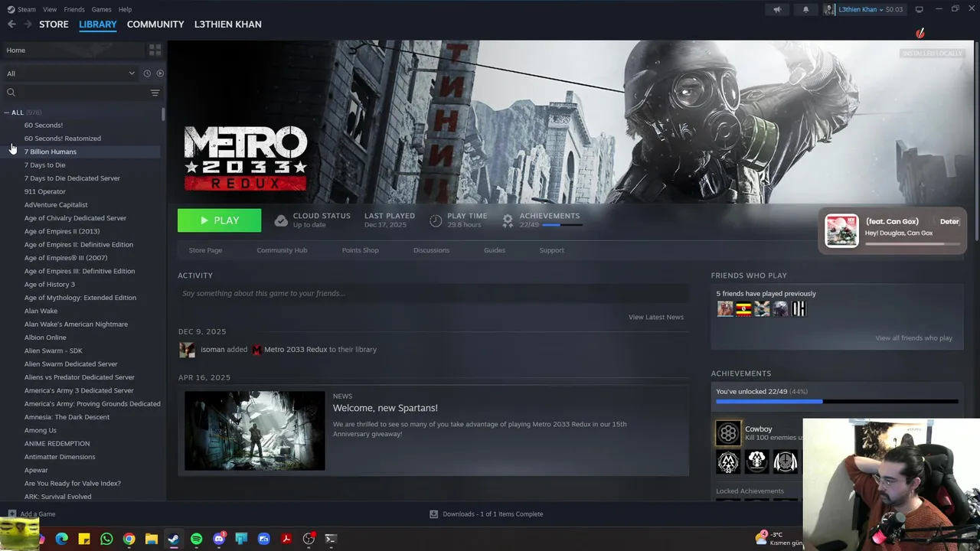Click the ready-to-play filter icon
The width and height of the screenshot is (980, 551).
pos(160,73)
